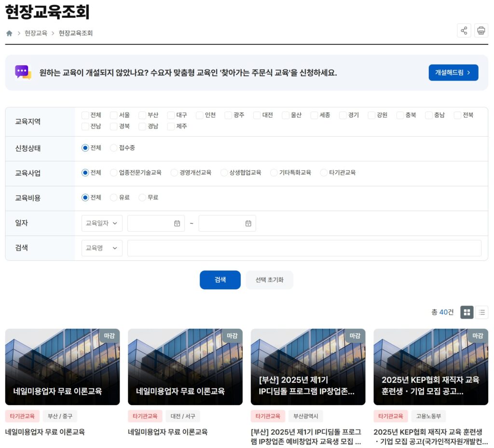The width and height of the screenshot is (494, 448).
Task: Open the 부산 / 중구 네일미용업자 card thumbnail
Action: coord(62,367)
